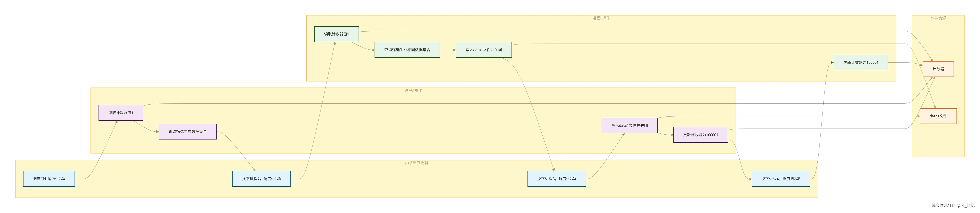Click the leftmost 换下进程A，调度进程B node
The width and height of the screenshot is (980, 213).
tap(261, 179)
